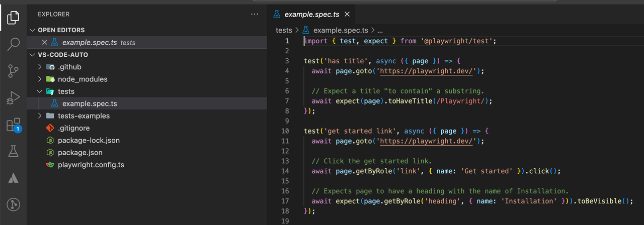Click the breadcrumb ellipsis segment
The height and width of the screenshot is (225, 644).
point(380,30)
